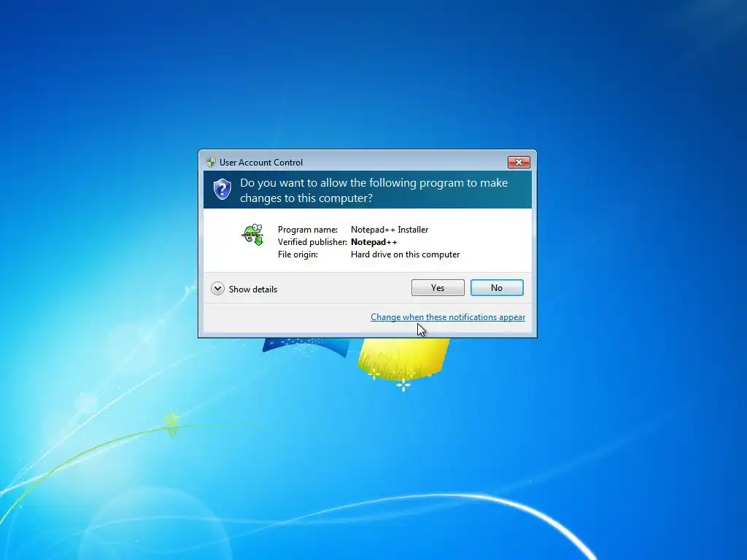Screen dimensions: 747x560
Task: Click the "Do you want to allow" heading
Action: coord(373,190)
